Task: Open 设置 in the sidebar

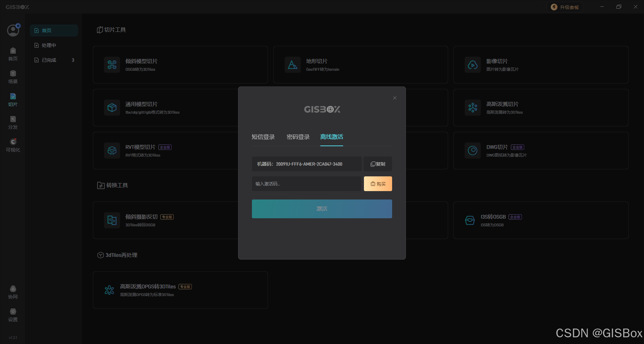Action: (13, 315)
